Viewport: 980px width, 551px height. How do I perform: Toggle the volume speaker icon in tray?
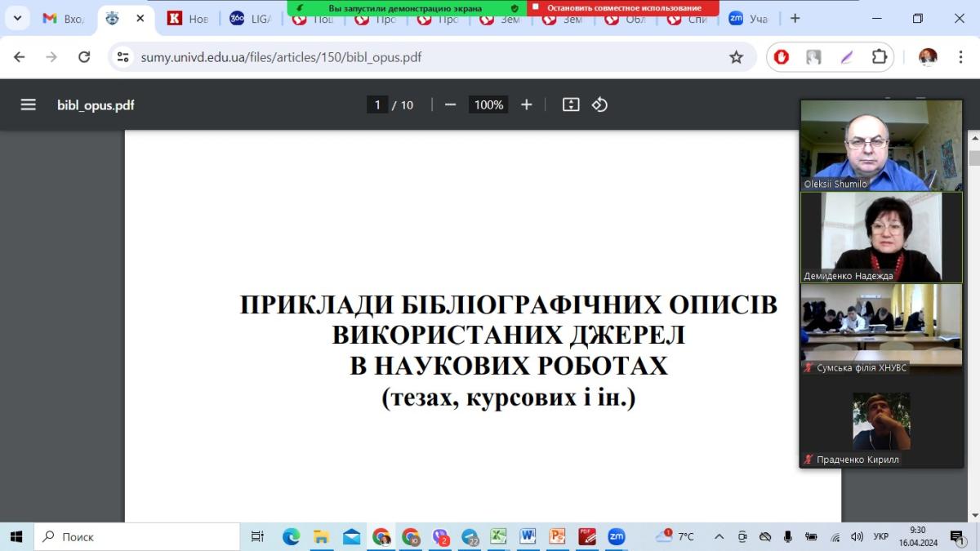857,536
